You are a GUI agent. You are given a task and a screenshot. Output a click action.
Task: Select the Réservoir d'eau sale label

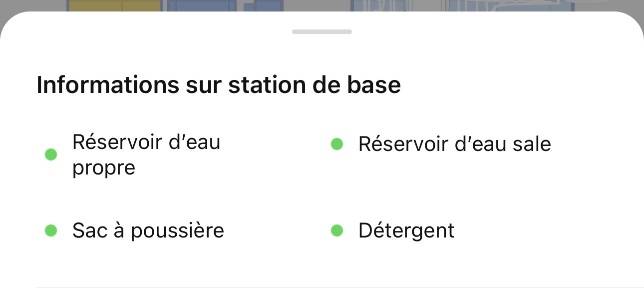(454, 144)
